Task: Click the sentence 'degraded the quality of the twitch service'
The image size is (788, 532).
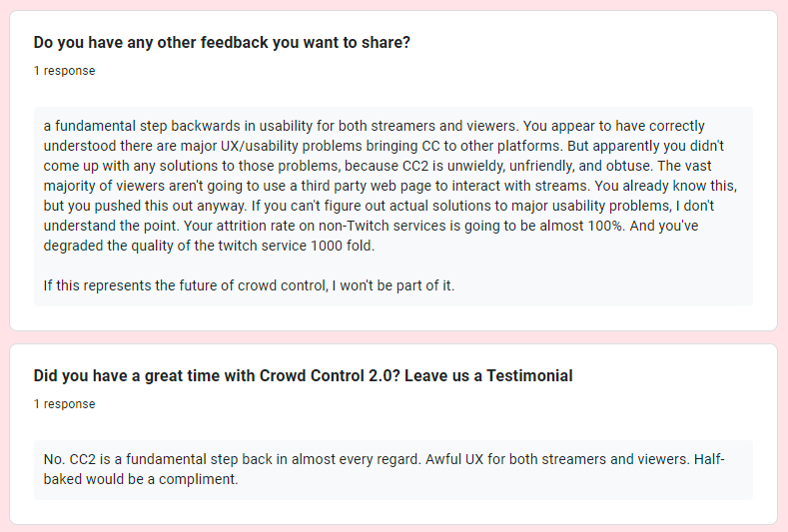Action: 209,246
